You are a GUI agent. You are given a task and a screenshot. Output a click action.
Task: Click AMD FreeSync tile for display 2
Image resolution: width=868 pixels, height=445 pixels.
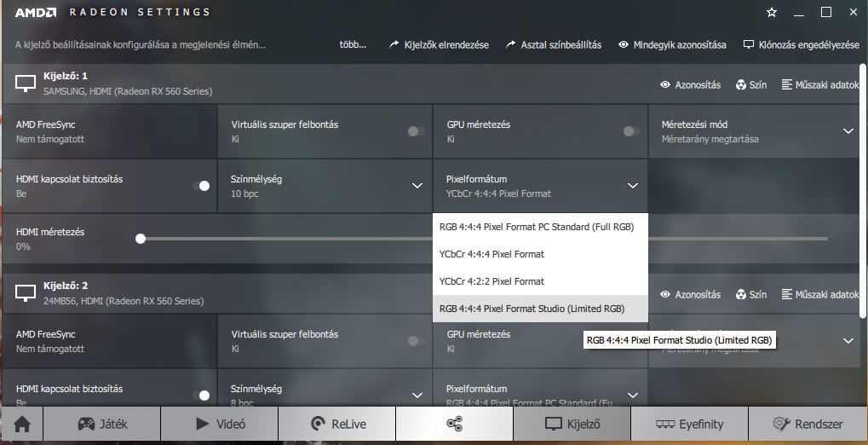pos(110,341)
